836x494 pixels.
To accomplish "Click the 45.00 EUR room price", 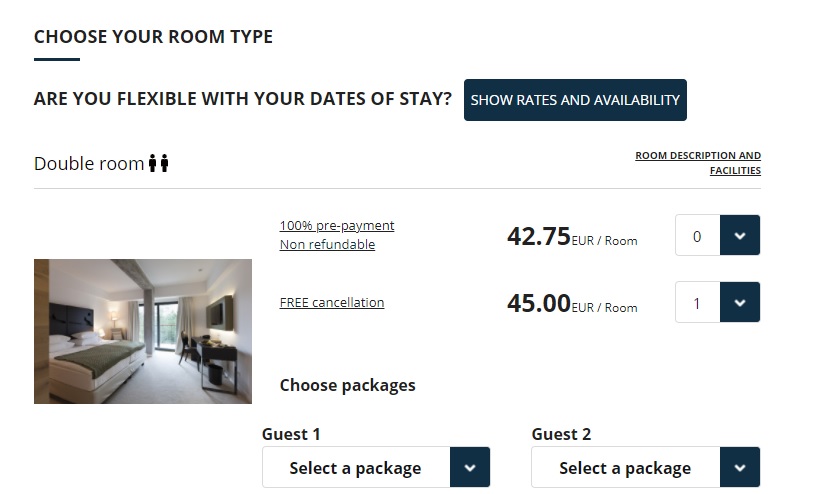I will click(540, 304).
